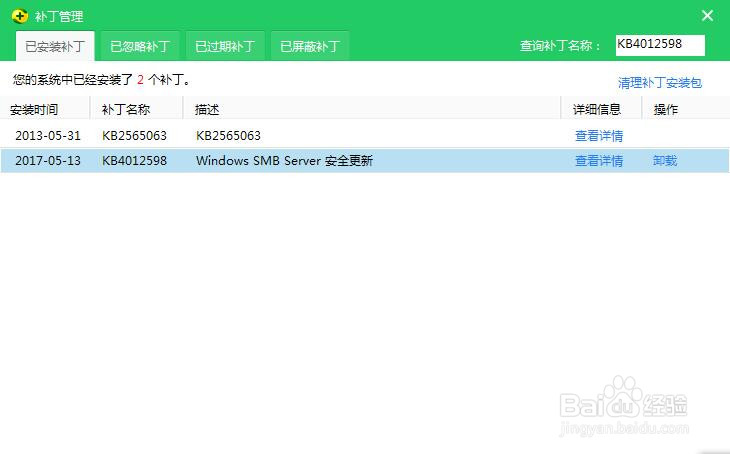Click the Windows SMB Server 安全更新 description
The height and width of the screenshot is (454, 730).
click(x=284, y=161)
